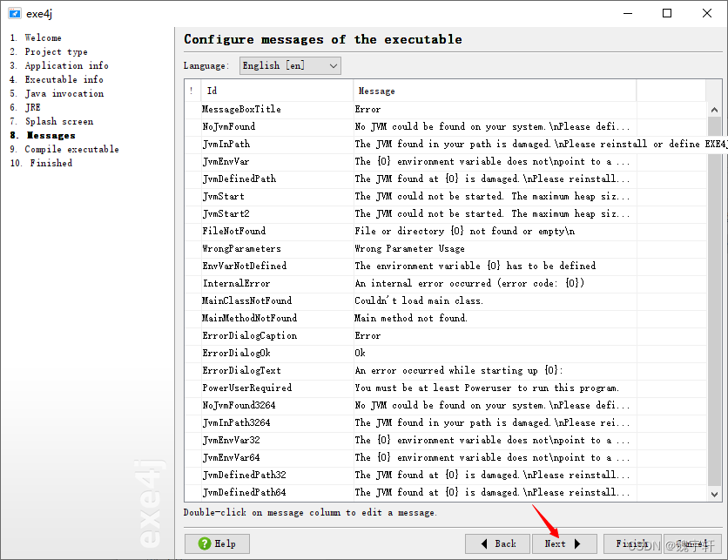Screen dimensions: 728x560
Task: Click the Next button
Action: coord(564,543)
